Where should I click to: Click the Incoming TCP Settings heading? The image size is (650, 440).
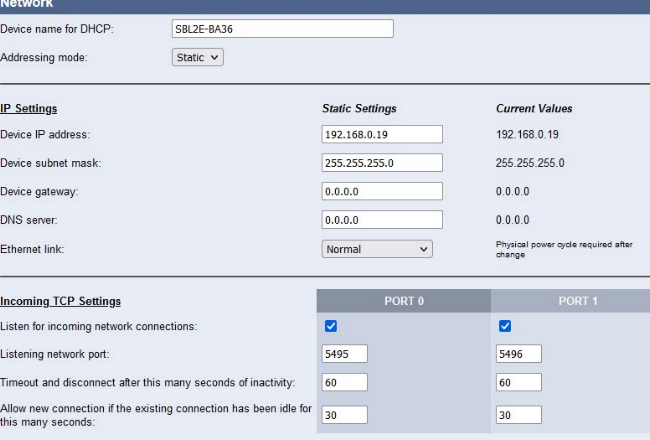coord(61,301)
